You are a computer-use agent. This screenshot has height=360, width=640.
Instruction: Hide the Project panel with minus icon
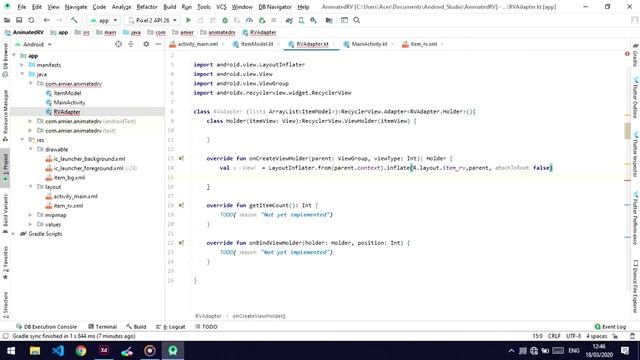(158, 44)
